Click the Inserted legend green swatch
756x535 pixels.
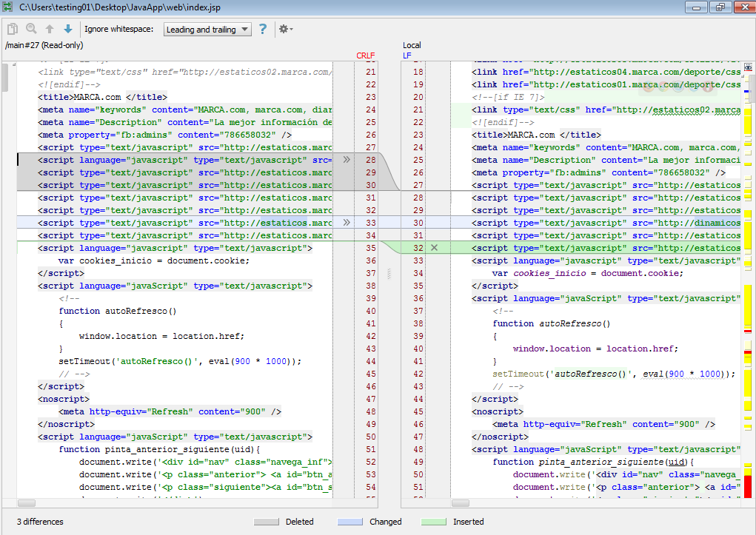point(433,522)
